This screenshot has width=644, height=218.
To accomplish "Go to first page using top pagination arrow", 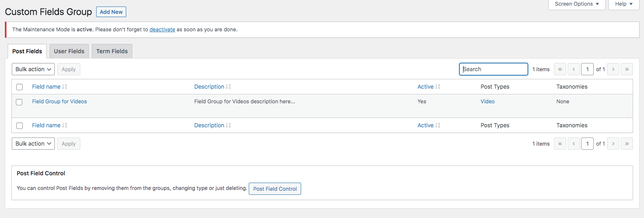I will click(x=560, y=70).
